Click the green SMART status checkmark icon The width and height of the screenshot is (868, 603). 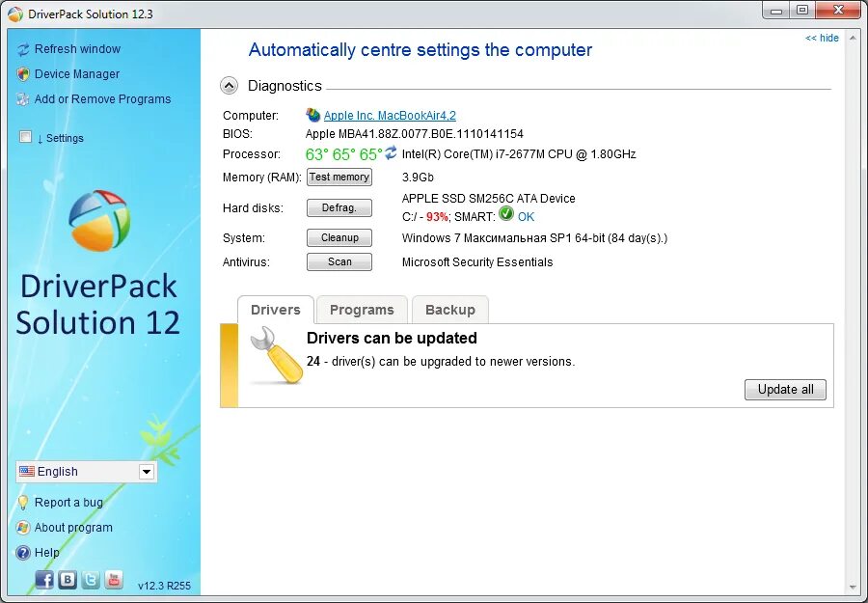pos(506,214)
